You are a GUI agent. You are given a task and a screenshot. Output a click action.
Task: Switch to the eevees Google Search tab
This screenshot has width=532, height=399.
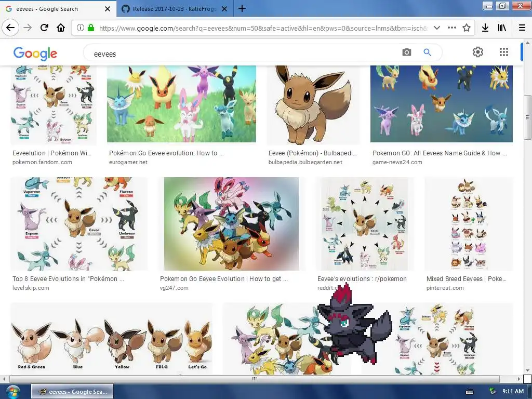[58, 9]
